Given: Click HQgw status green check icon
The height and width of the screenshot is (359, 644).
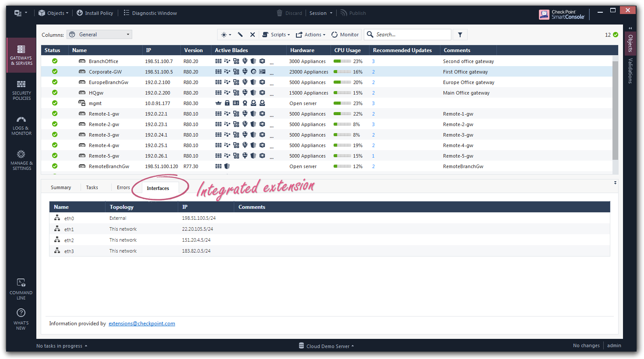Looking at the screenshot, I should [55, 93].
